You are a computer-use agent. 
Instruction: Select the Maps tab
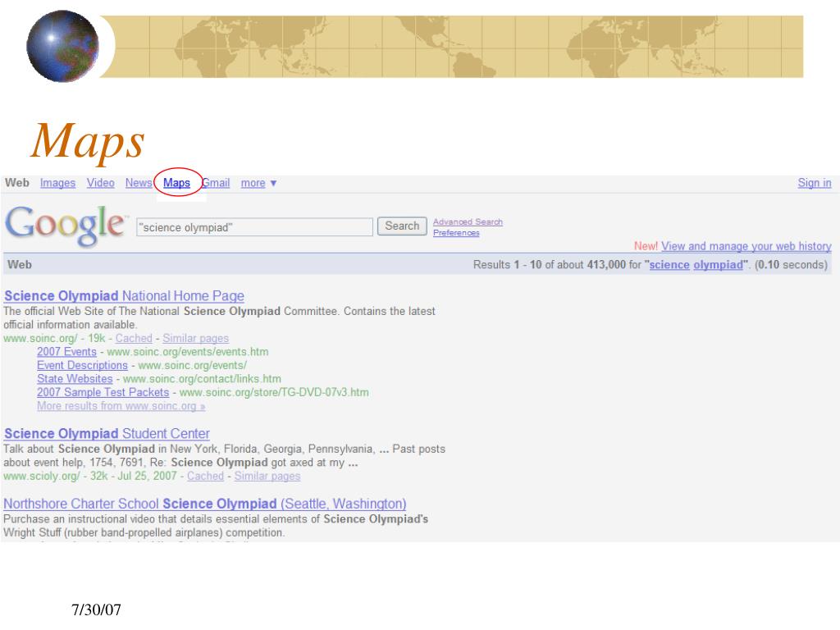coord(177,183)
